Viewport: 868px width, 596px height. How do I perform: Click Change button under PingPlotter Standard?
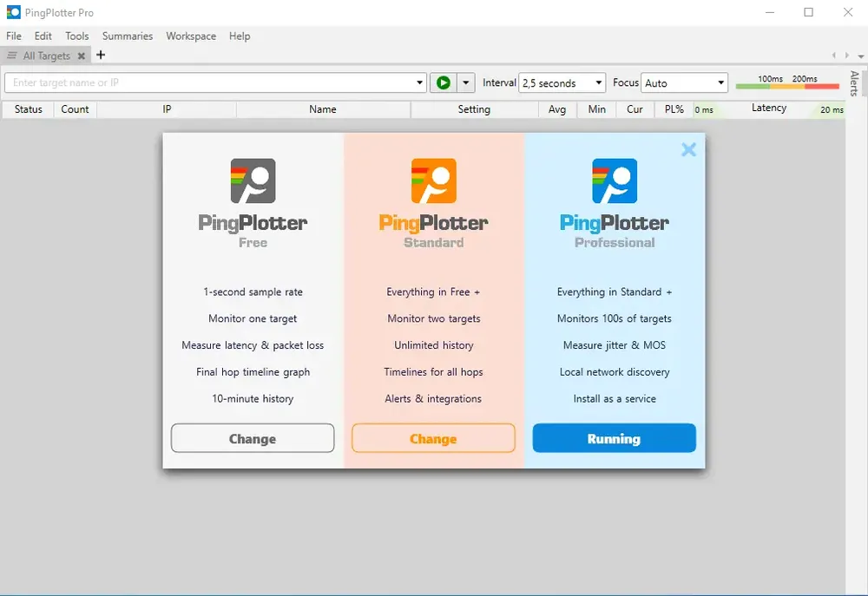pyautogui.click(x=433, y=438)
